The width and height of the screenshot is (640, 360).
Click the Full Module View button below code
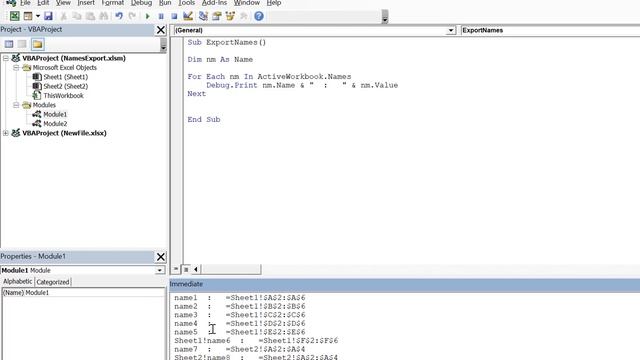pos(186,269)
